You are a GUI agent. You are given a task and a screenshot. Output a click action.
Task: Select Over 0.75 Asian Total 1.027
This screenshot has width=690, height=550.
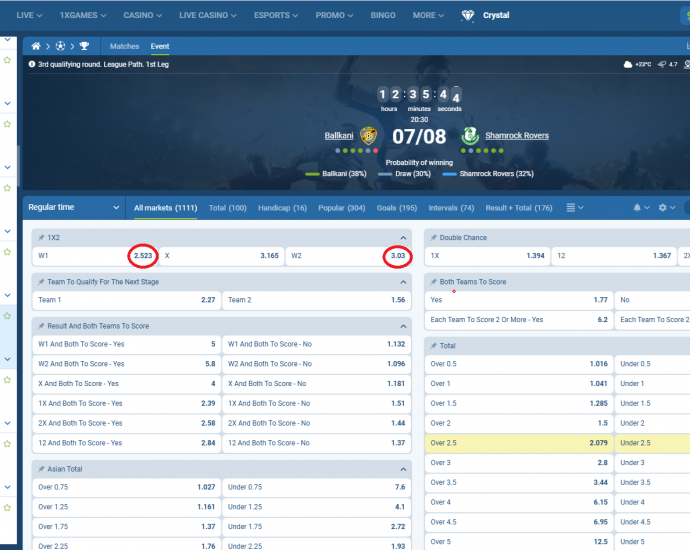(x=127, y=487)
